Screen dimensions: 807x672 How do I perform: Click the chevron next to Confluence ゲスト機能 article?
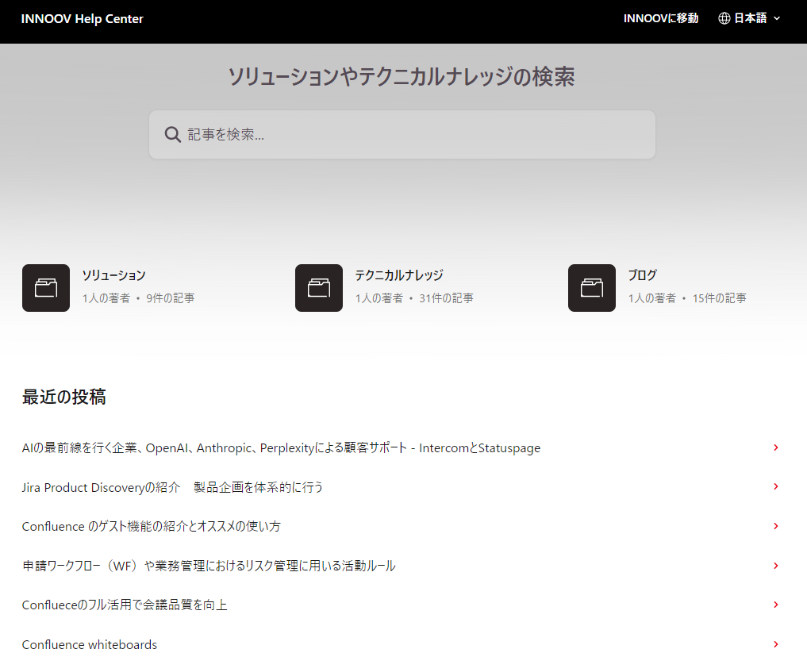tap(775, 526)
